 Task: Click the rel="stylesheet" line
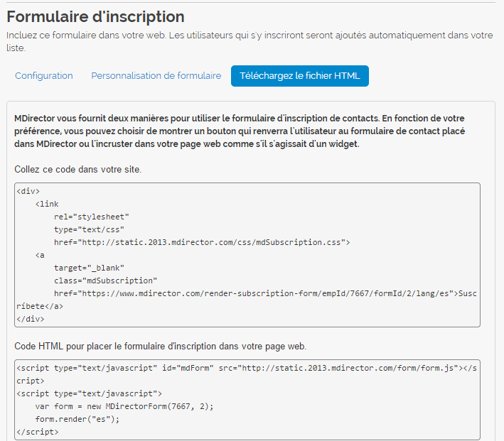coord(91,217)
